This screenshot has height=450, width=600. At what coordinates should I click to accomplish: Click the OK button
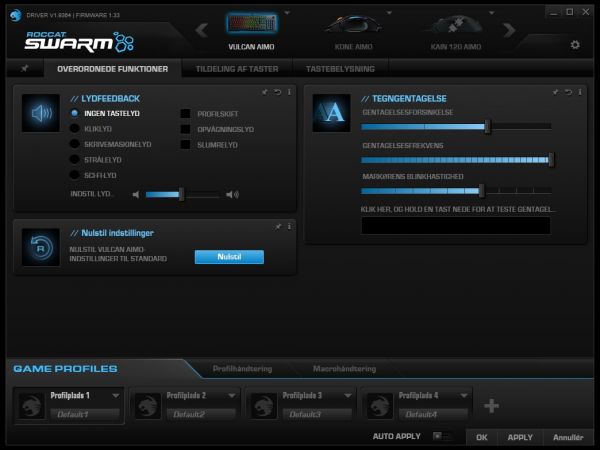pos(482,437)
